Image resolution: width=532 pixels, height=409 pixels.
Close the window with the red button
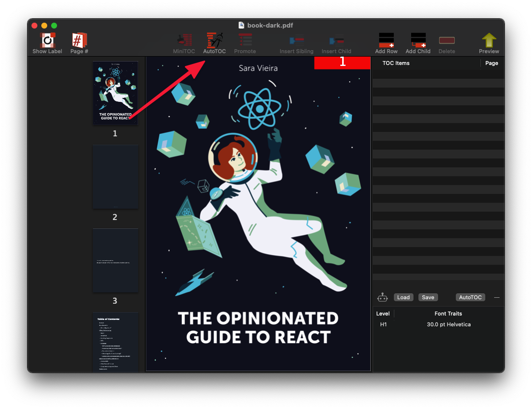tap(34, 26)
